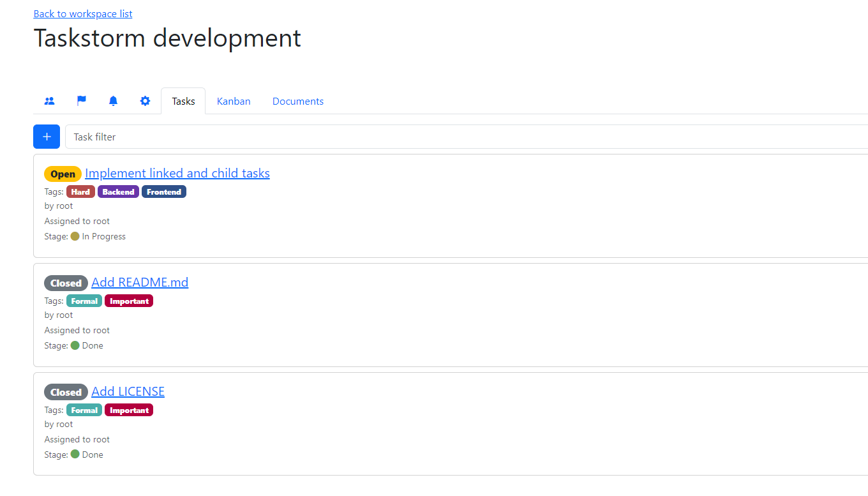This screenshot has width=868, height=496.
Task: Click the yellow In Progress stage dot
Action: (x=75, y=236)
